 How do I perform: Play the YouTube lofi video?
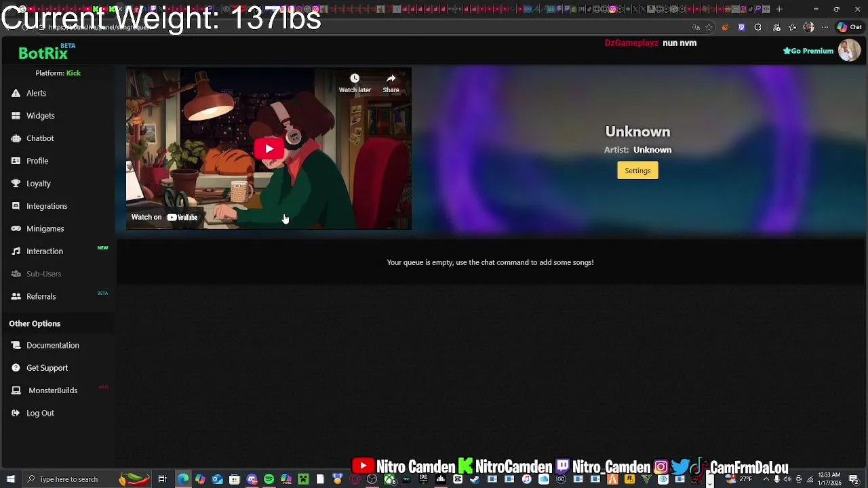(269, 148)
